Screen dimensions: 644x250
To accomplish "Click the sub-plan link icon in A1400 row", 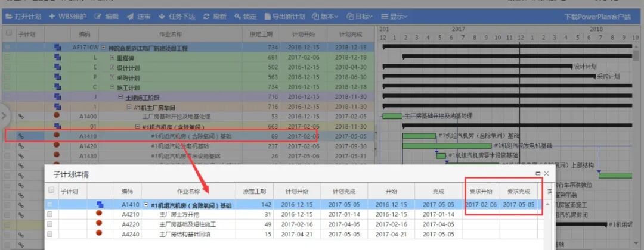I will [x=21, y=117].
